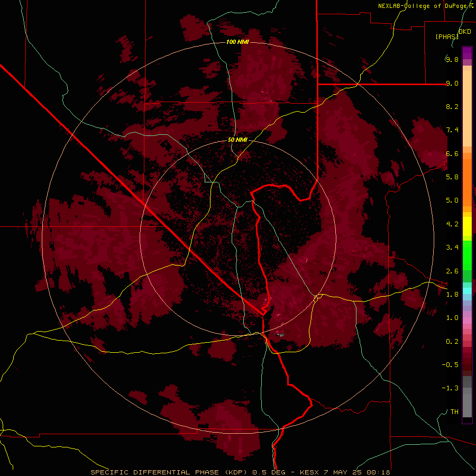Viewport: 476px width, 476px height.
Task: Click the 6.6 value on the color scale
Action: pos(452,153)
